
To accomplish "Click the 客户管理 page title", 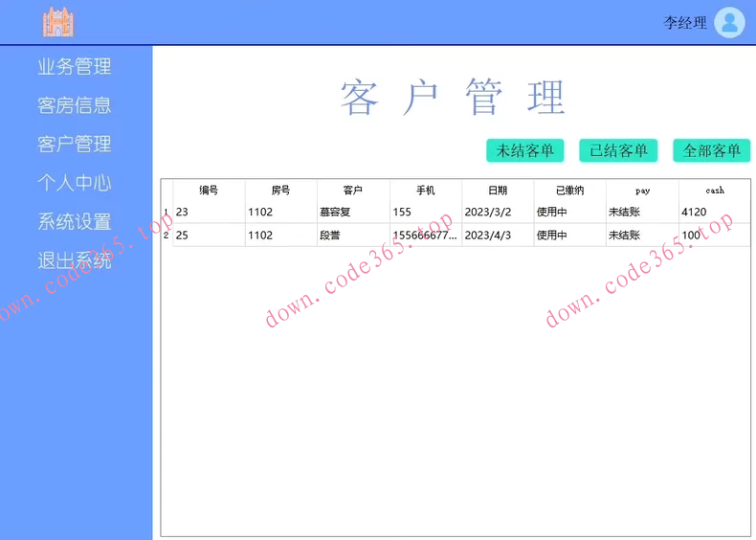I will click(453, 97).
